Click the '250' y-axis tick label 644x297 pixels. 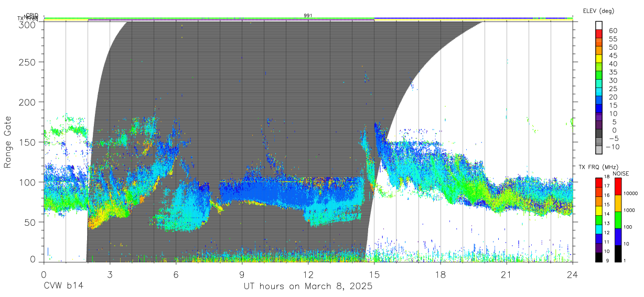tap(27, 62)
